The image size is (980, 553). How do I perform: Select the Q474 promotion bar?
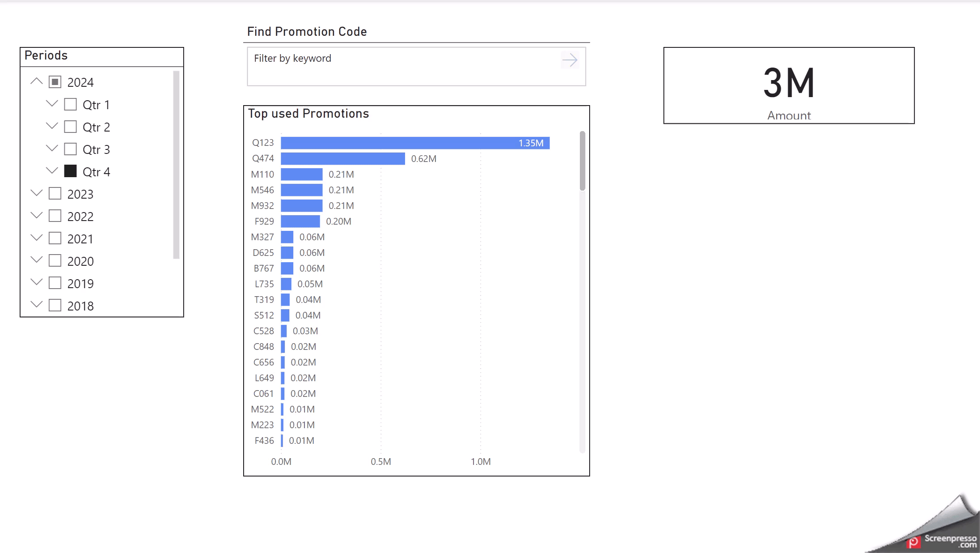(342, 159)
